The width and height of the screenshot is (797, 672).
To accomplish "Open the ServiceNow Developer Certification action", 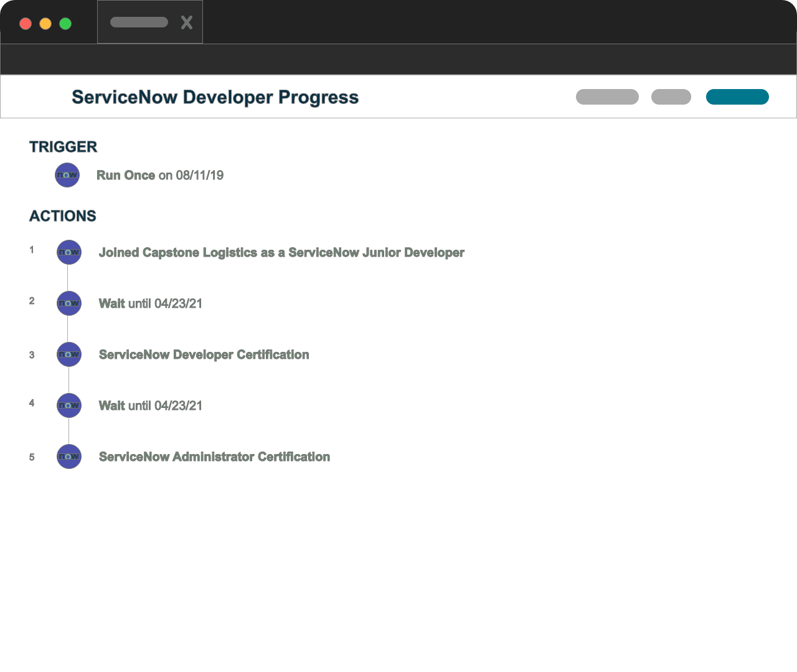I will pos(204,355).
